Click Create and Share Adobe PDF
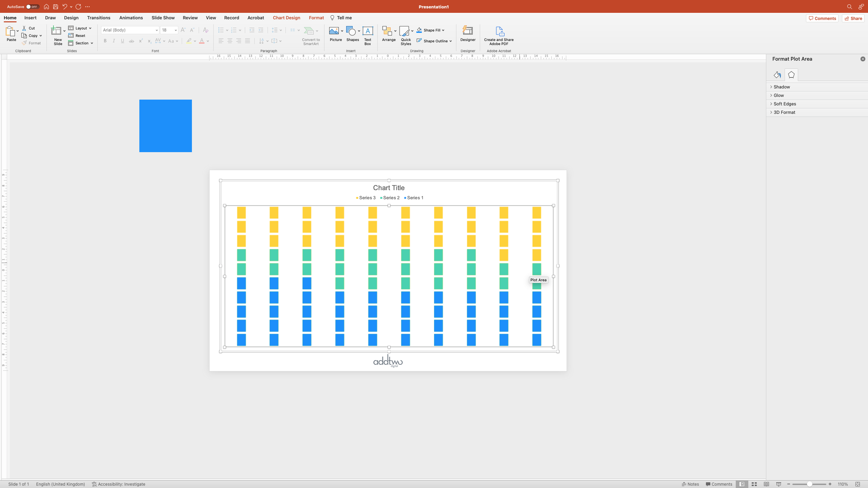The image size is (868, 488). [499, 35]
